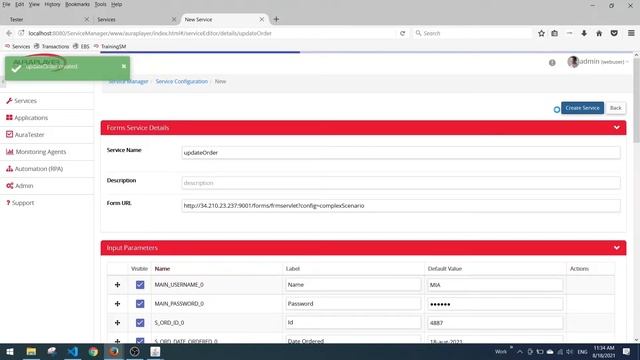Viewport: 640px width, 360px height.
Task: Bookmark this page with the star icon
Action: click(541, 33)
